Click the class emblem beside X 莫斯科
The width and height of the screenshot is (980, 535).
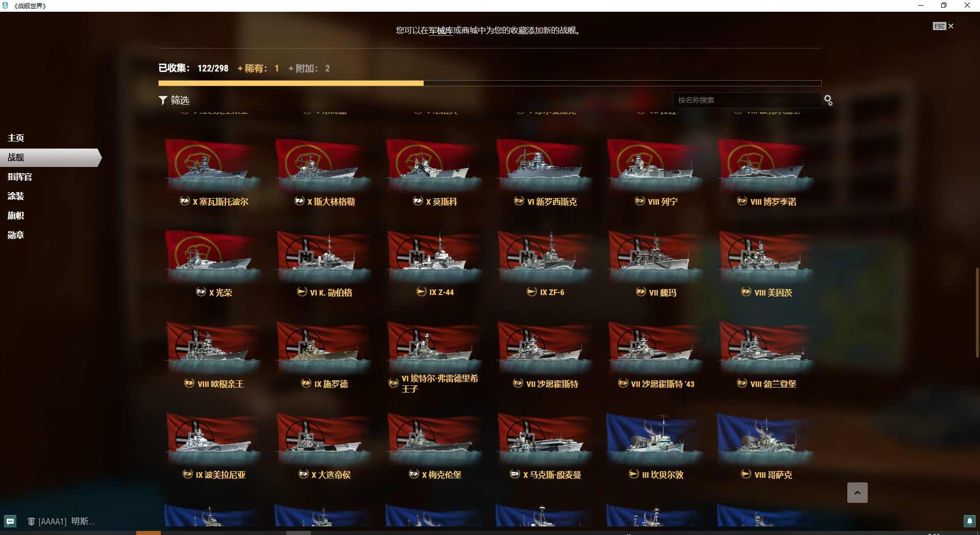(418, 201)
